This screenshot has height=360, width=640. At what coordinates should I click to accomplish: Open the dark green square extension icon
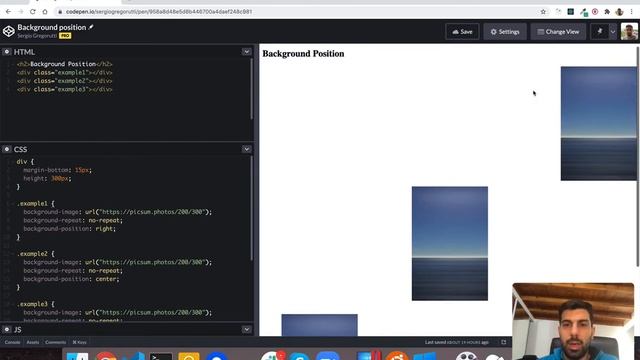[x=571, y=12]
